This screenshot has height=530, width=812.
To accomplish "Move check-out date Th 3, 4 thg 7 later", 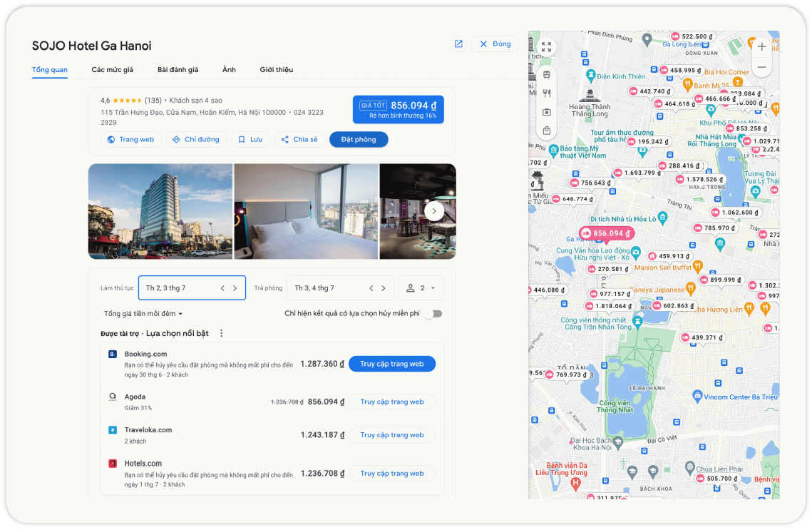I will pyautogui.click(x=384, y=288).
